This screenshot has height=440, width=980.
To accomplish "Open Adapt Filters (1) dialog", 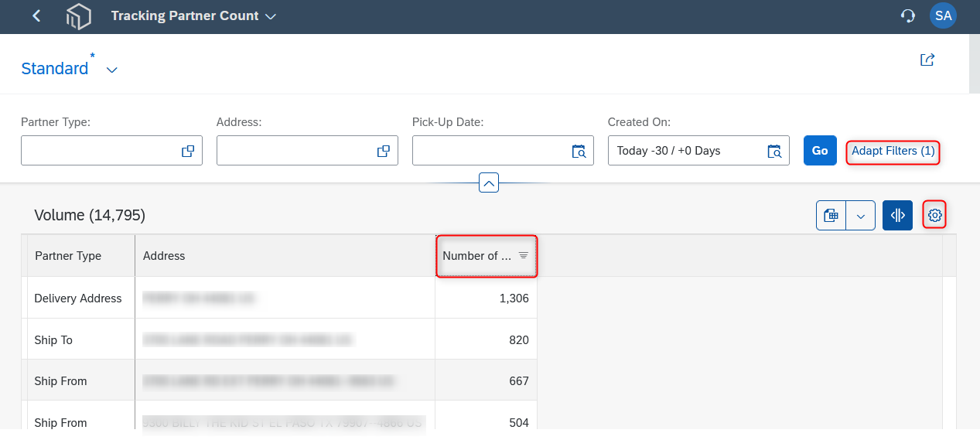I will click(893, 152).
